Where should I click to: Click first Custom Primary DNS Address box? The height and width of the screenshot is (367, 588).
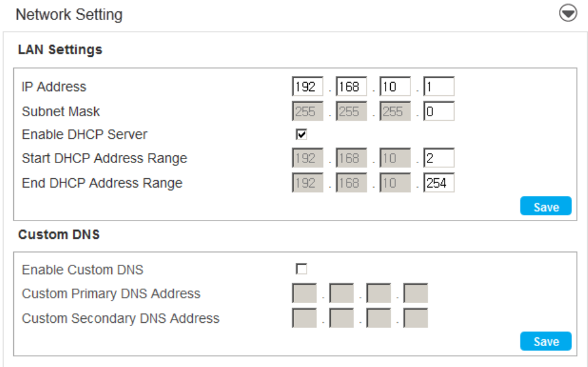(305, 294)
